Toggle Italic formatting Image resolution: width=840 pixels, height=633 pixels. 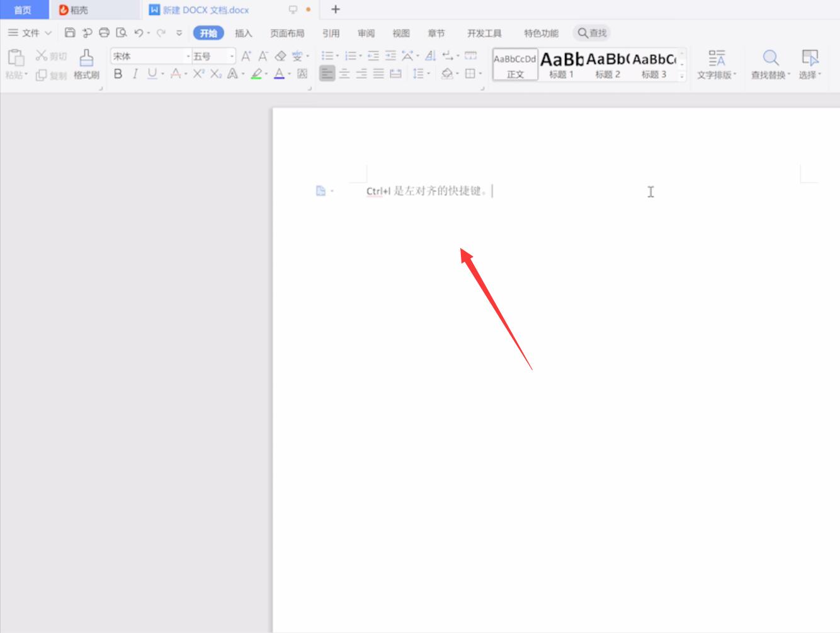pyautogui.click(x=135, y=74)
